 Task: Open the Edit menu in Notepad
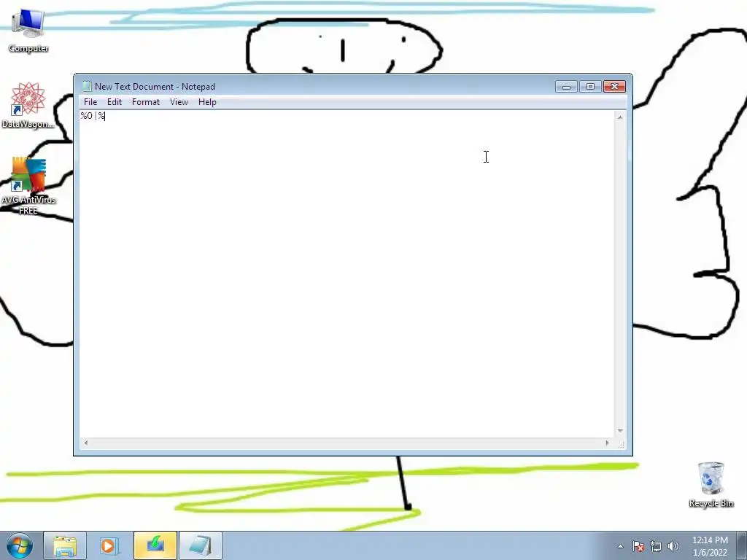(x=115, y=102)
